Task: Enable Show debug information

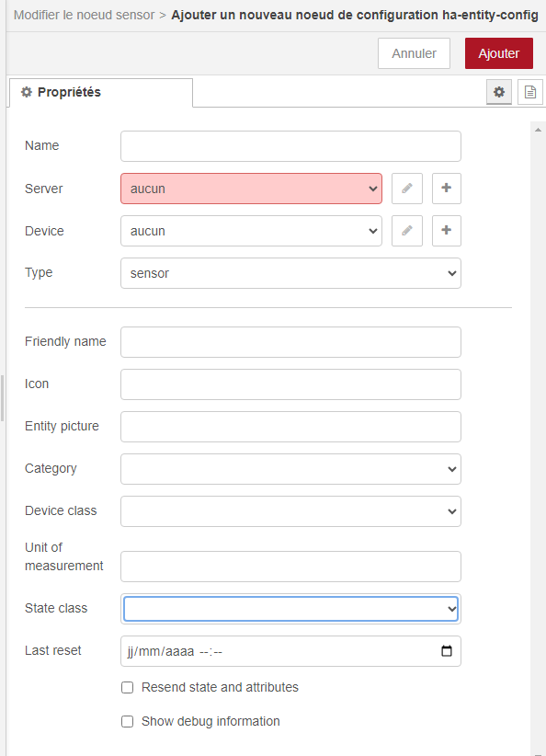Action: coord(127,722)
